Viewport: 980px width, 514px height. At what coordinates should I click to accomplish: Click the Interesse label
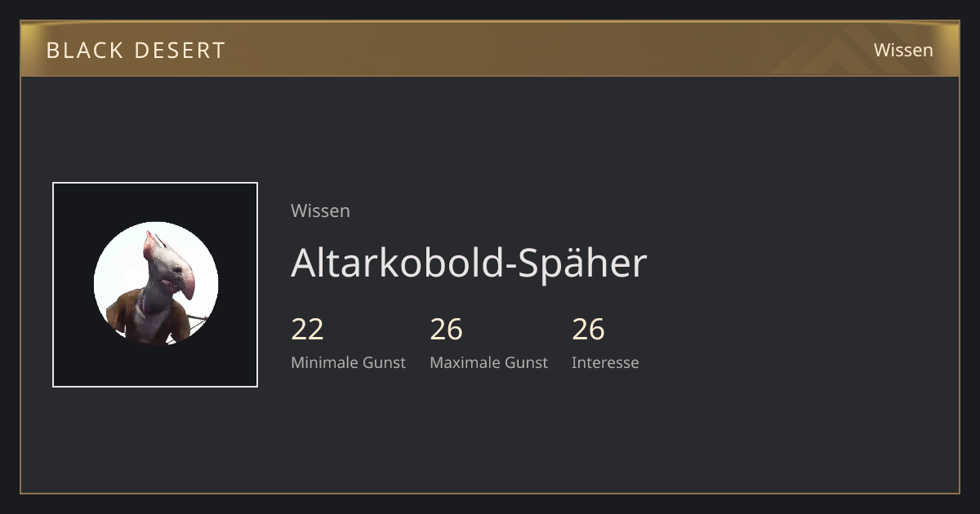(x=605, y=363)
